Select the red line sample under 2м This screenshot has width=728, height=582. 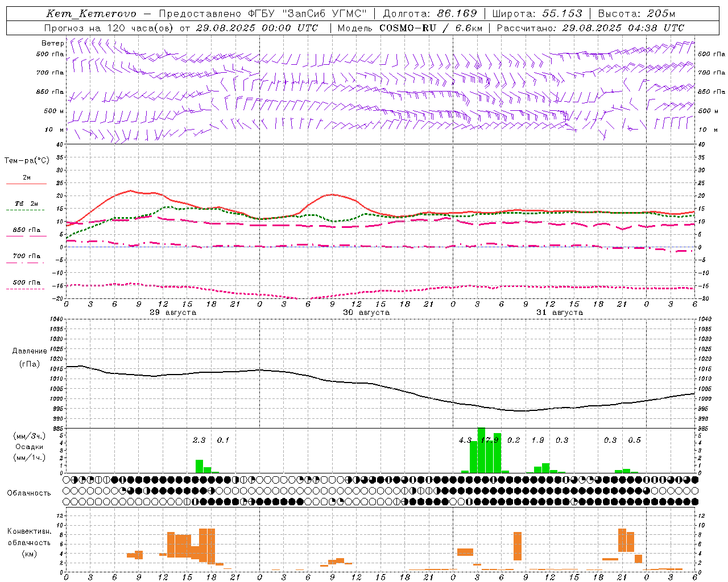(x=26, y=184)
